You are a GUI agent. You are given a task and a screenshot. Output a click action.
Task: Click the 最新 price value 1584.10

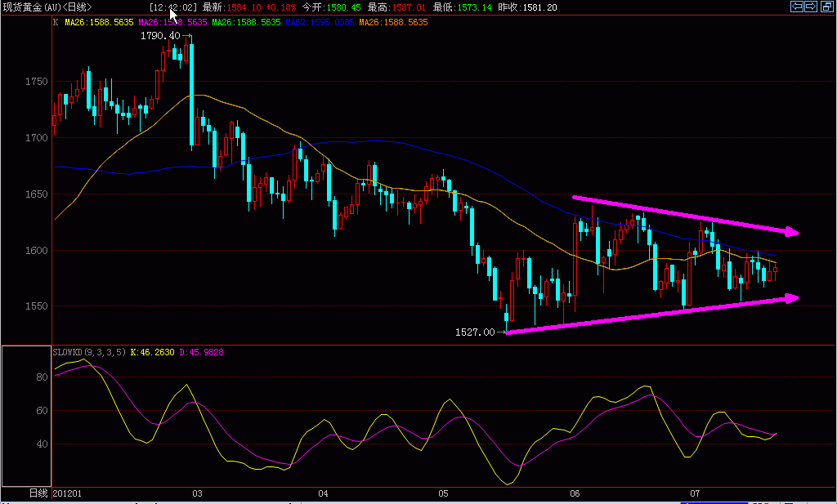[244, 7]
